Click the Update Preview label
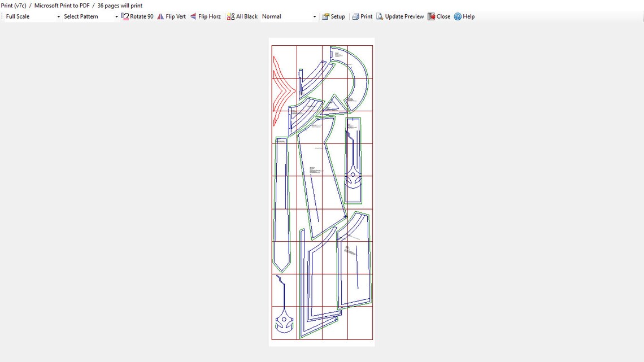Image resolution: width=644 pixels, height=362 pixels. pyautogui.click(x=404, y=16)
